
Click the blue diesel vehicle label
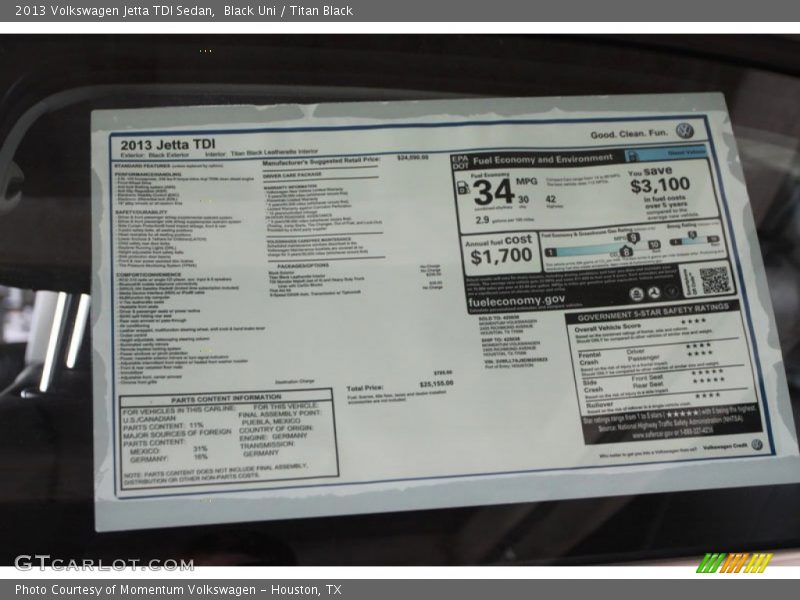tap(666, 154)
